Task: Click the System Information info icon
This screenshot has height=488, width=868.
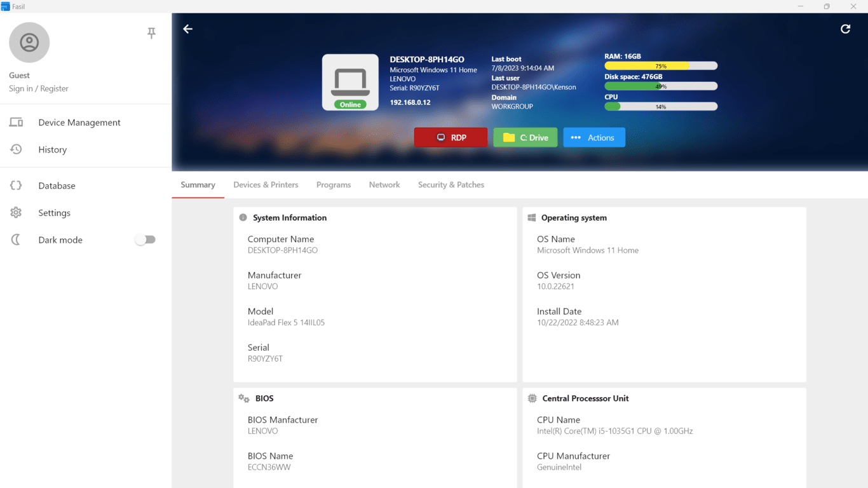Action: point(243,217)
